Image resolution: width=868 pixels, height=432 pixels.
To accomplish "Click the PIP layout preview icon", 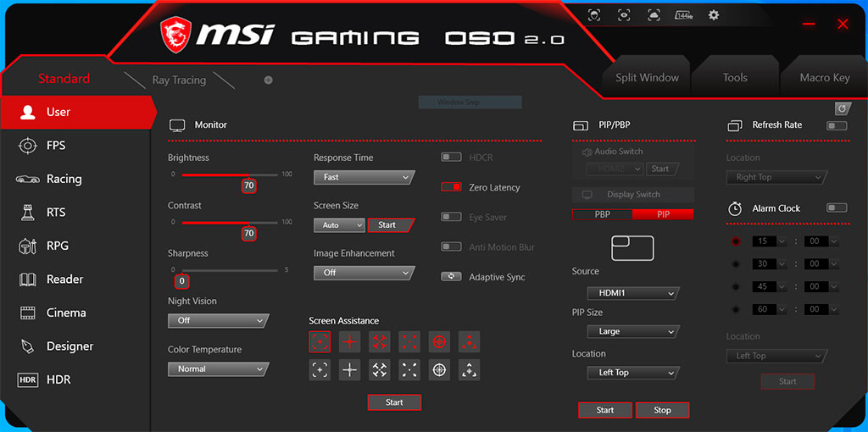I will coord(632,248).
